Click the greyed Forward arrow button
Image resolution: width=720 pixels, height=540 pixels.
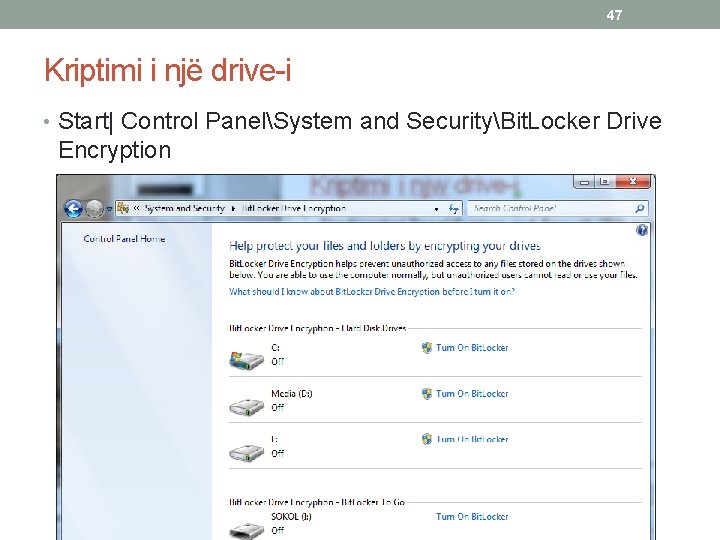[x=95, y=209]
